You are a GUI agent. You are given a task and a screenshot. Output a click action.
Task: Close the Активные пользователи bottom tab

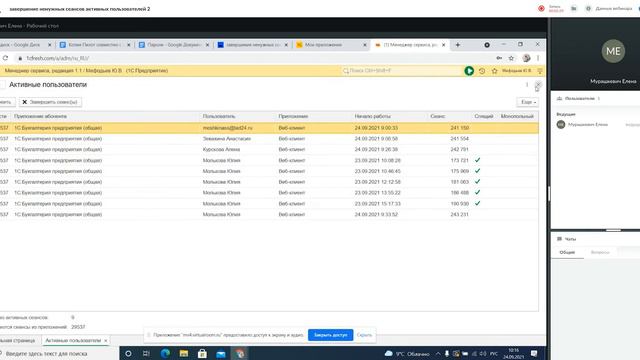[106, 340]
